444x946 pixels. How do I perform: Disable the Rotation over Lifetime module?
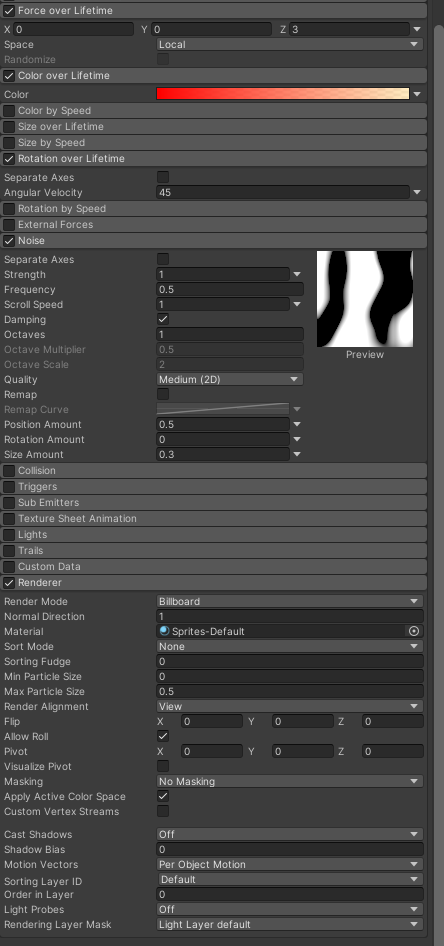click(9, 159)
